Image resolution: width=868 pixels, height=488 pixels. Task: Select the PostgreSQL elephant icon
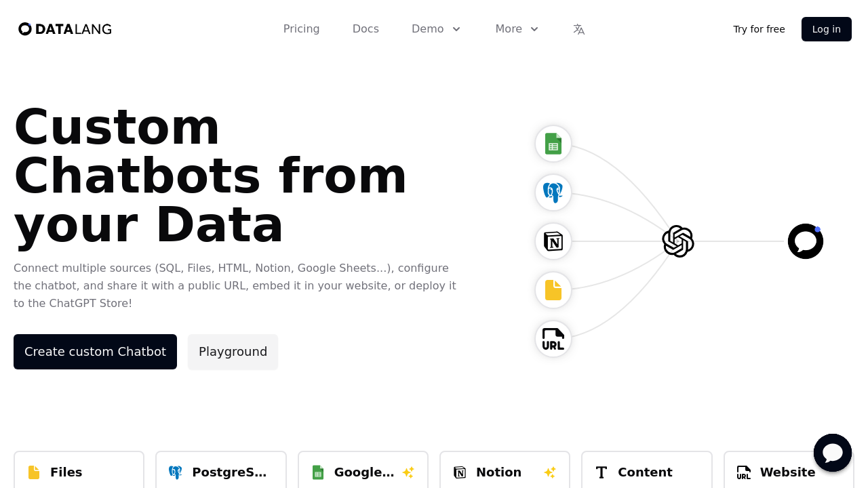tap(175, 472)
